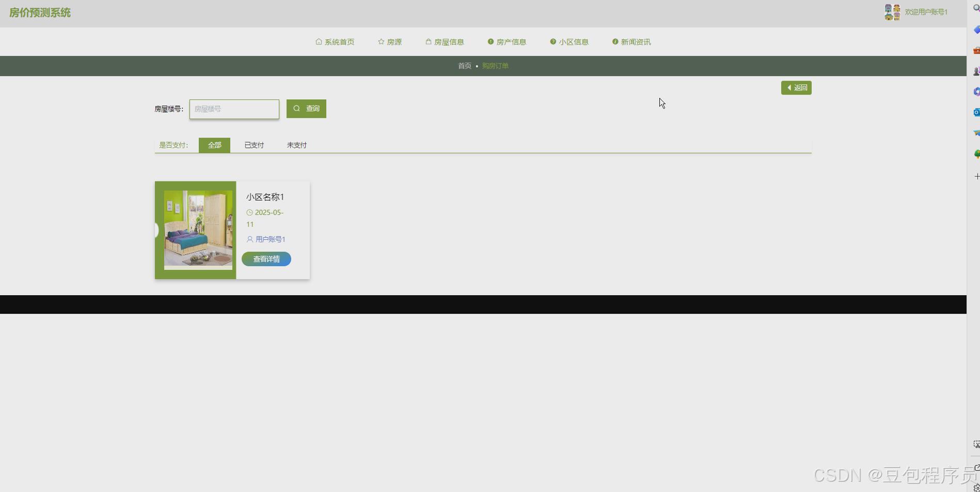Click the 欢迎用户账号1 account text
980x492 pixels.
926,12
